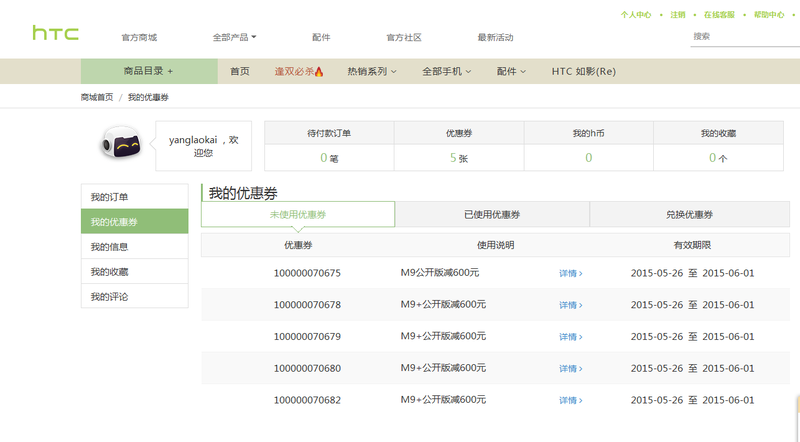Expand the 全部产品 dropdown
This screenshot has height=442, width=800.
tap(235, 37)
